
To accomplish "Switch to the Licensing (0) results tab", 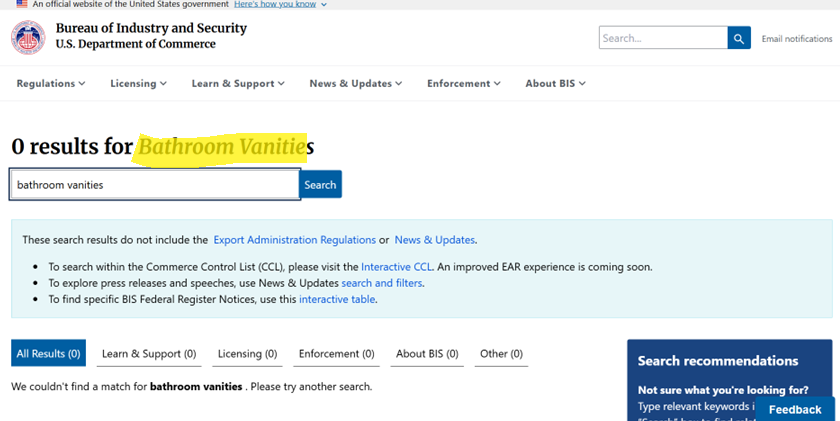I will [x=247, y=354].
